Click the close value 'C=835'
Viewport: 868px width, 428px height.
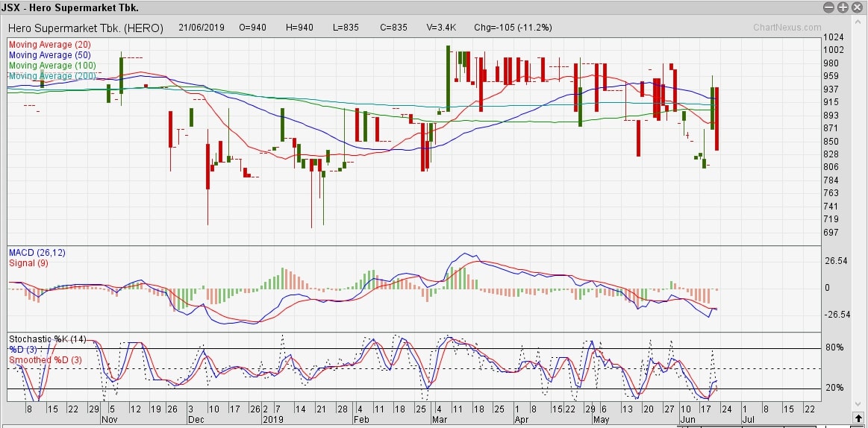(x=393, y=28)
